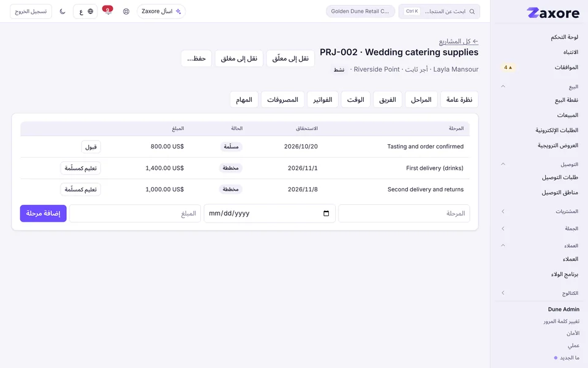The image size is (588, 368).
Task: Go back via كل المشاريع link
Action: pos(459,41)
